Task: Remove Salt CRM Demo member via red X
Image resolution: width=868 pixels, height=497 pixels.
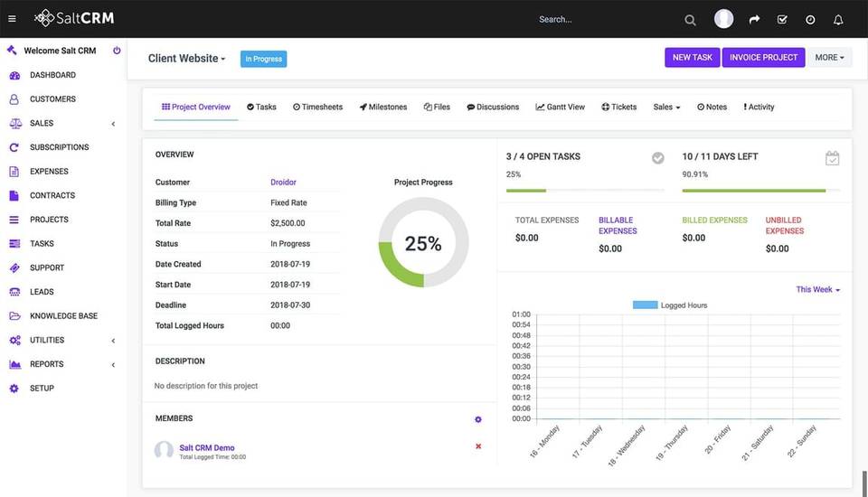Action: tap(478, 446)
